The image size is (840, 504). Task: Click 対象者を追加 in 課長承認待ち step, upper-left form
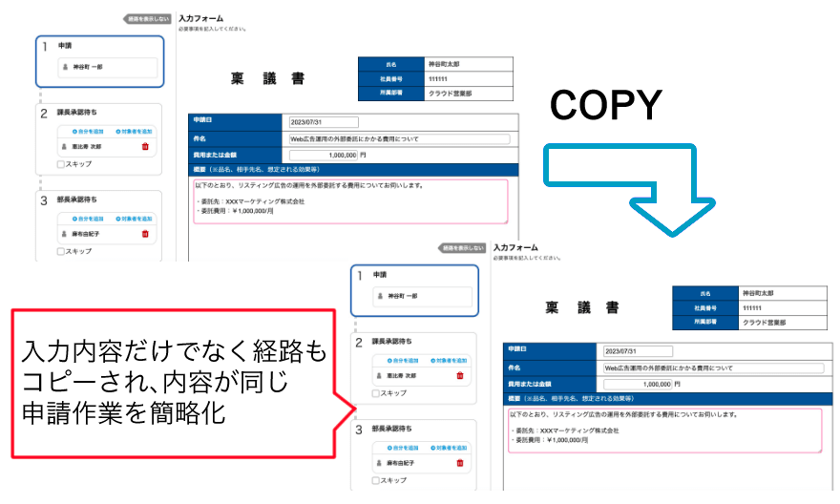tap(134, 131)
